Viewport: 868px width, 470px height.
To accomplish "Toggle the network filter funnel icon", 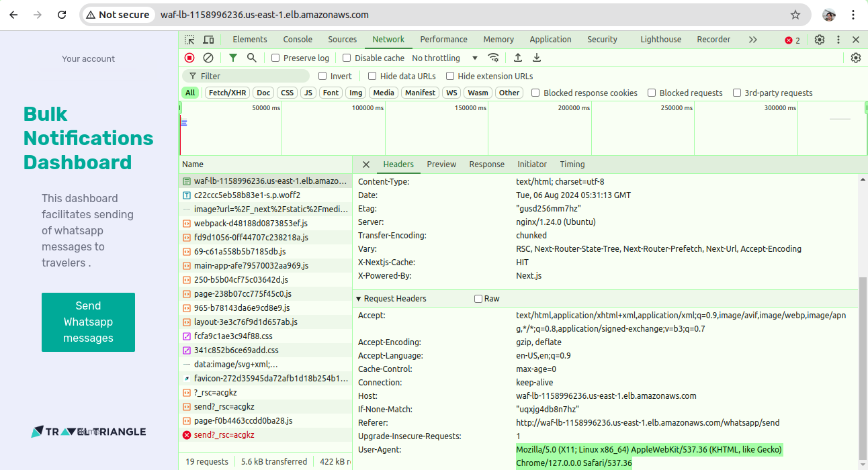I will [x=232, y=58].
